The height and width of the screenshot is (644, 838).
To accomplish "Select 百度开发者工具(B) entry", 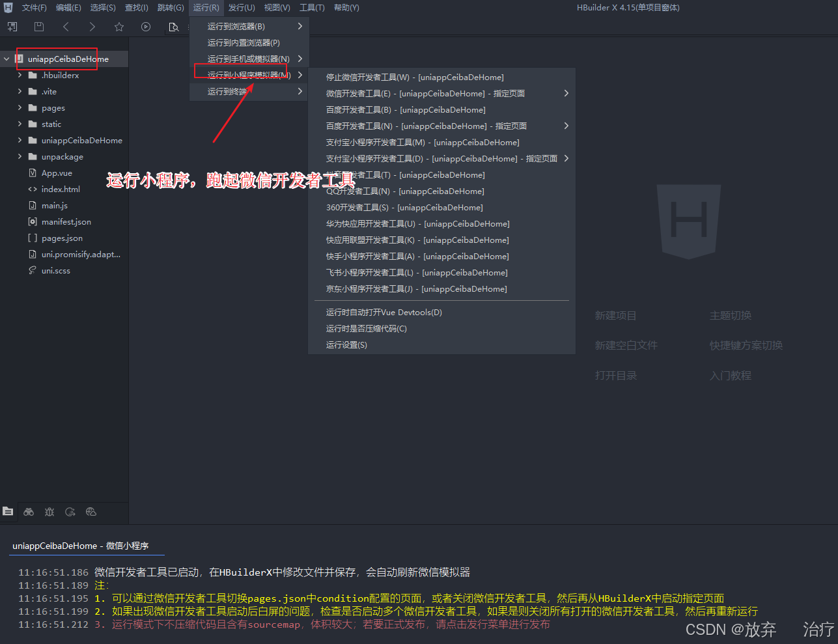I will [442, 109].
